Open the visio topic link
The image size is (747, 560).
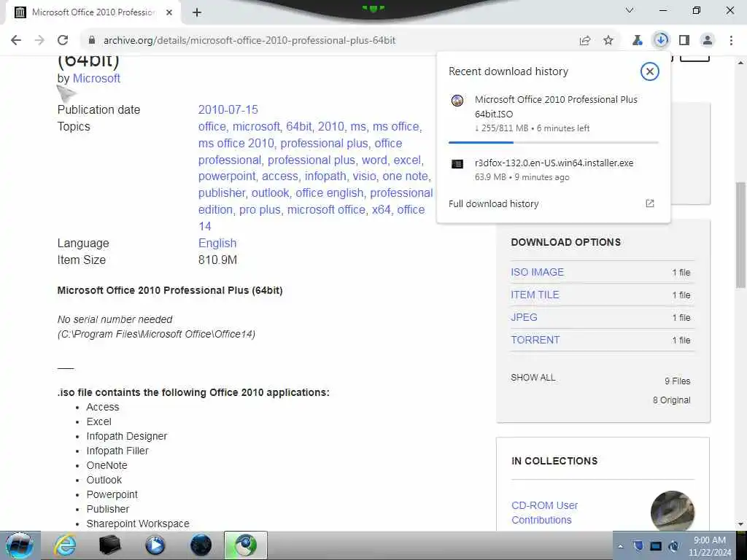[x=365, y=176]
